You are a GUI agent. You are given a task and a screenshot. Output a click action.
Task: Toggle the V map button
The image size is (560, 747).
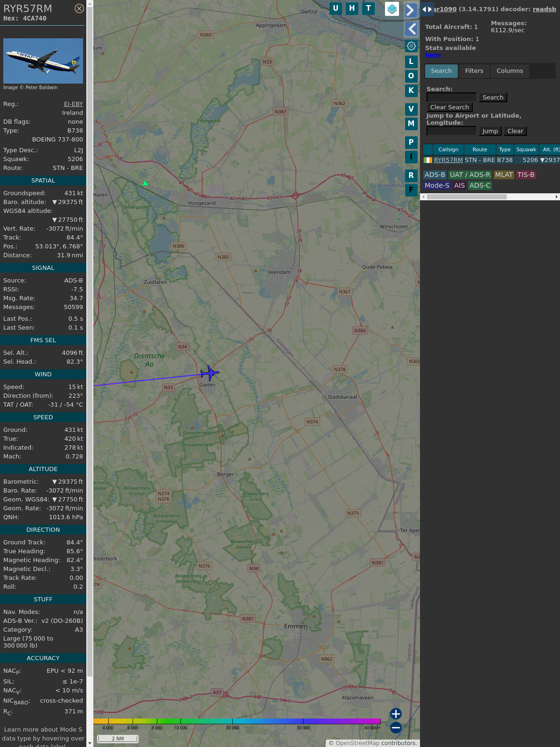[x=411, y=109]
